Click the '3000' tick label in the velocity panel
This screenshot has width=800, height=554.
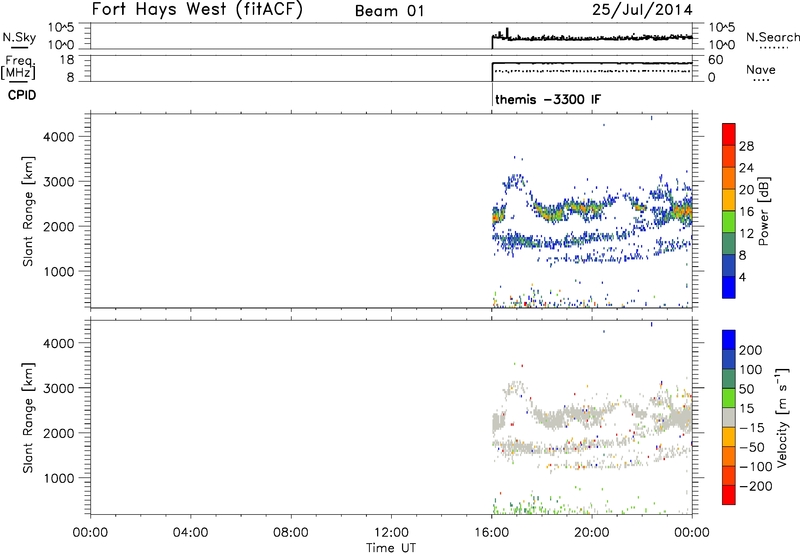pyautogui.click(x=59, y=388)
